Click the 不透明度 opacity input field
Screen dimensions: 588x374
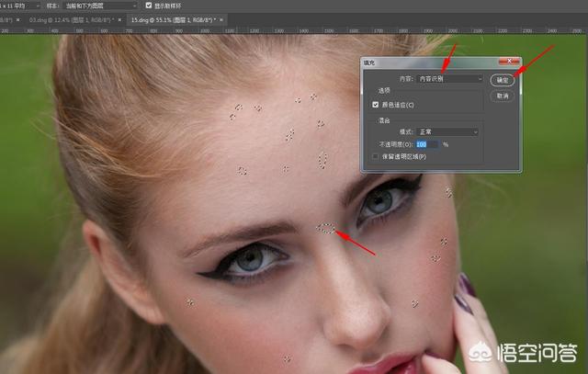click(x=427, y=144)
